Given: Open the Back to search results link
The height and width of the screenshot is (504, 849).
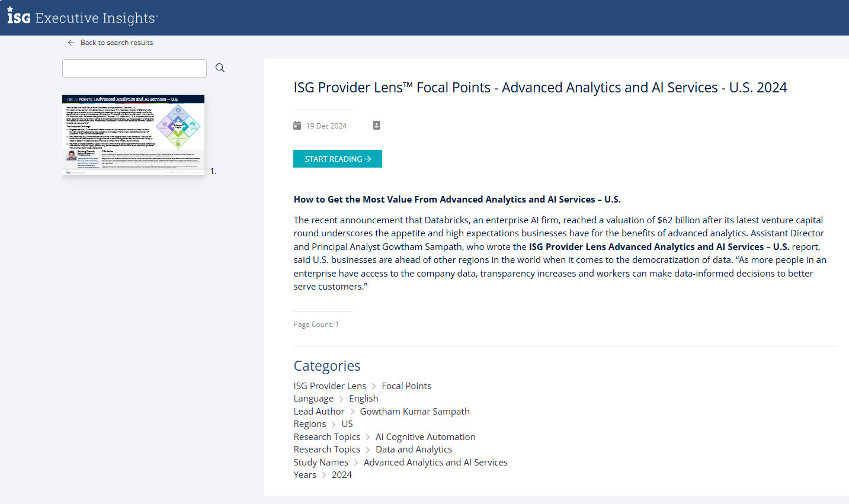Looking at the screenshot, I should click(x=117, y=43).
